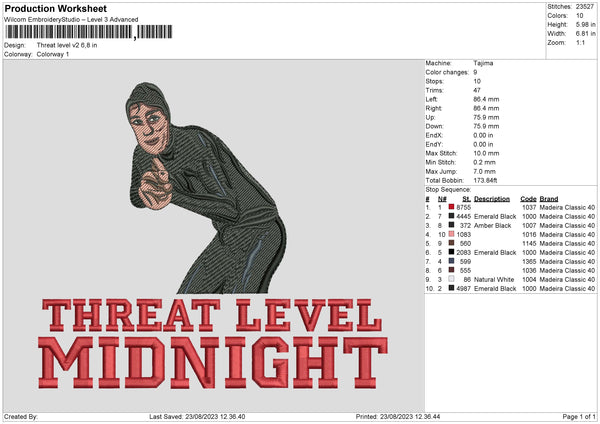Click the dark red swatch in the 555 stitches row
The height and width of the screenshot is (424, 600).
tap(452, 270)
